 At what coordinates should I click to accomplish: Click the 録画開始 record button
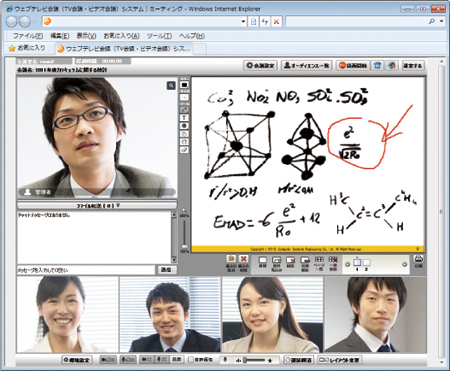(353, 65)
